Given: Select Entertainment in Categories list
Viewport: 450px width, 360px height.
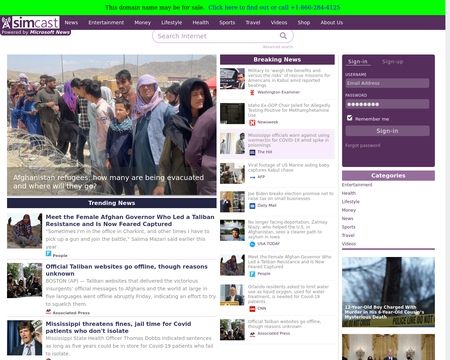Looking at the screenshot, I should (x=357, y=185).
